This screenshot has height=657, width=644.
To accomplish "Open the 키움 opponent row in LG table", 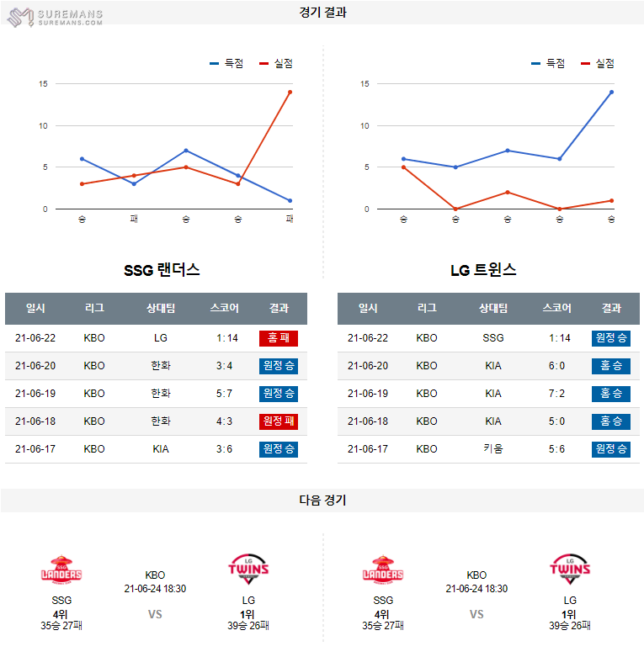I will [493, 449].
